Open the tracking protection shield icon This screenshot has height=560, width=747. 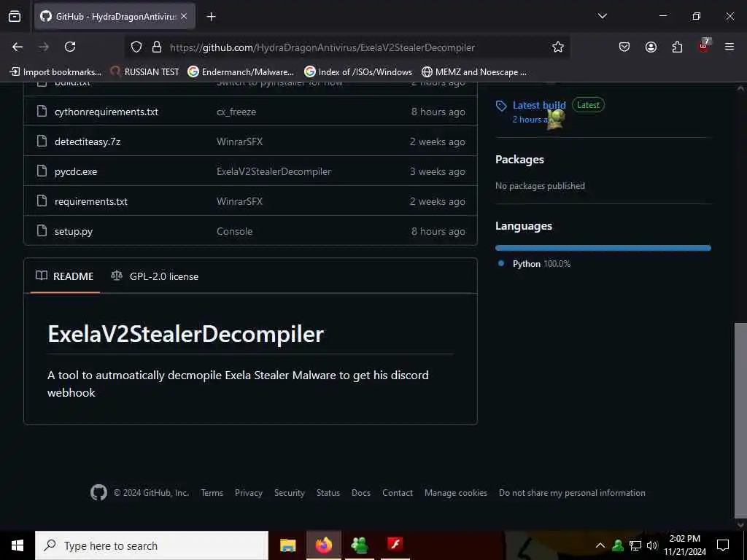[x=136, y=47]
